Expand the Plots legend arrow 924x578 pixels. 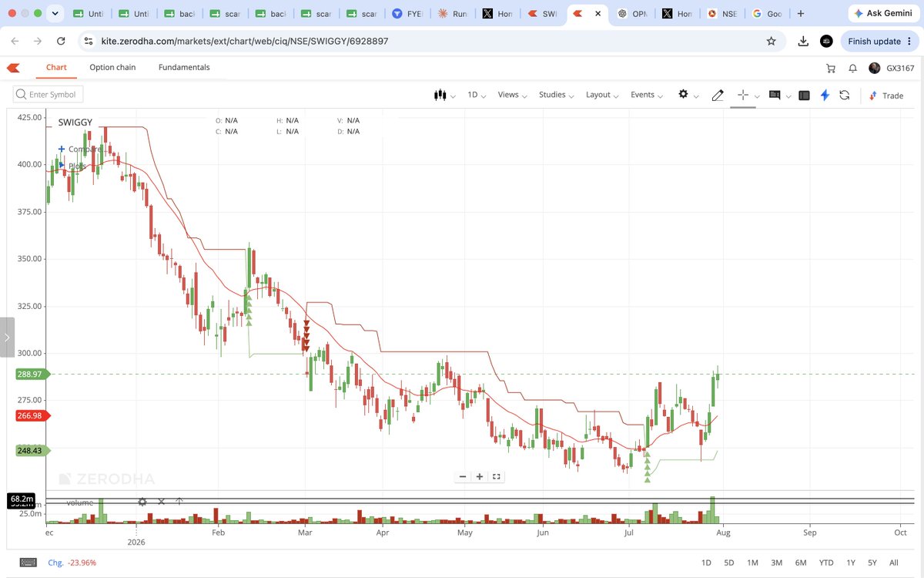coord(62,165)
